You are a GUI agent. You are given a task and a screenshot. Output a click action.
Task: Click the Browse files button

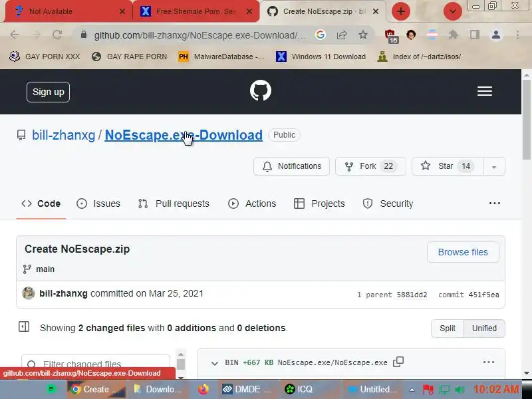(463, 252)
